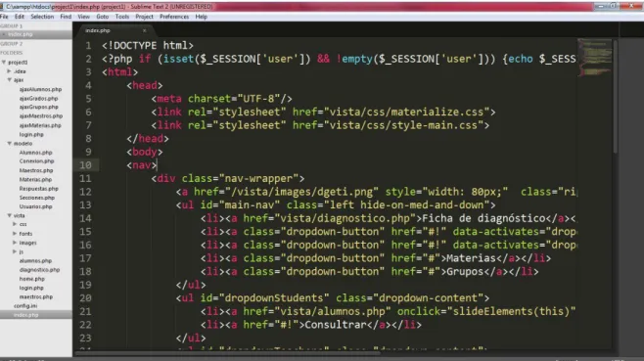Open maestros.php in vista folder
Screen dimensions: 644x361
coord(36,297)
